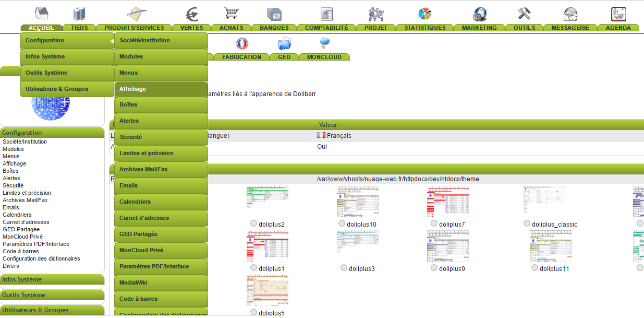Select the doliplus9 theme radio button
The width and height of the screenshot is (644, 318).
[434, 268]
